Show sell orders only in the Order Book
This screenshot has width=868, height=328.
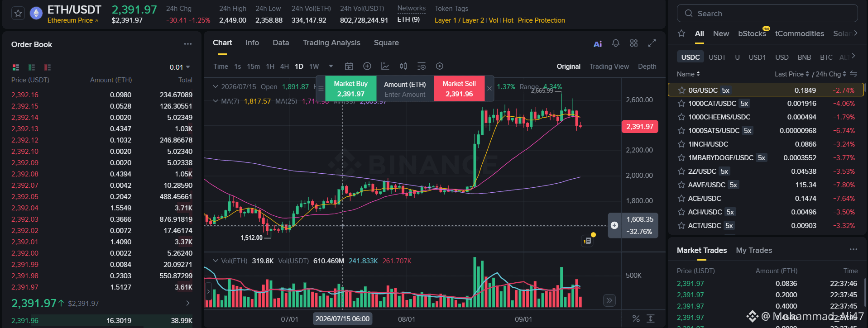[48, 67]
